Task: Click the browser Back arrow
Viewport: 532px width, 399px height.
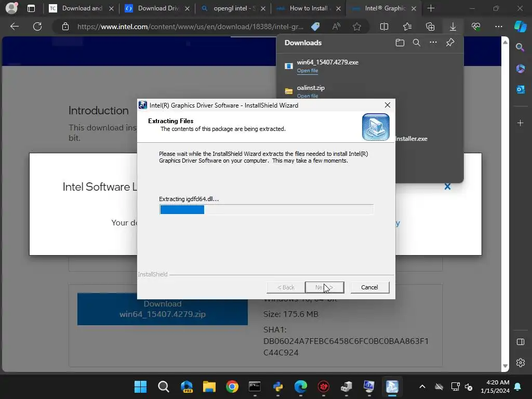Action: coord(14,26)
